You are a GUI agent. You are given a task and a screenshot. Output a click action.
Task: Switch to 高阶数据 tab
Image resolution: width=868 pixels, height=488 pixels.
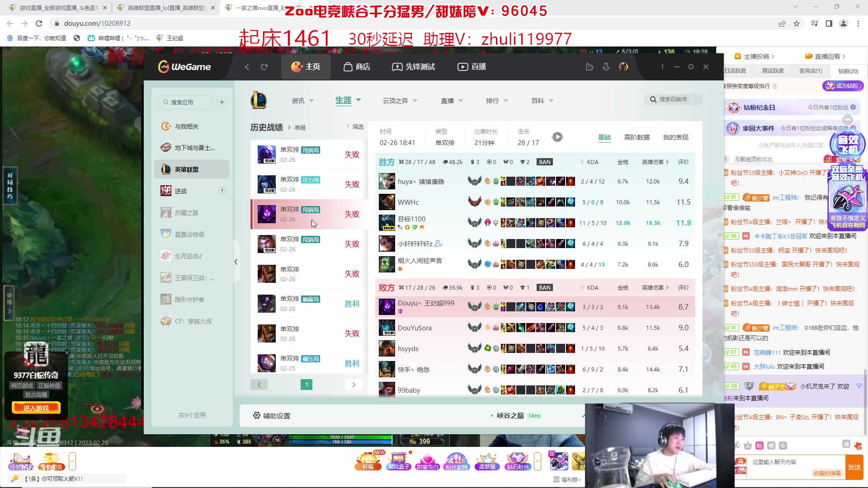pos(637,137)
